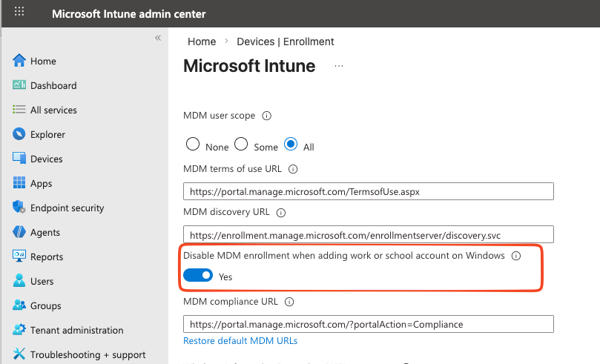Click info icon beside MDM user scope
The image size is (600, 364).
[267, 116]
